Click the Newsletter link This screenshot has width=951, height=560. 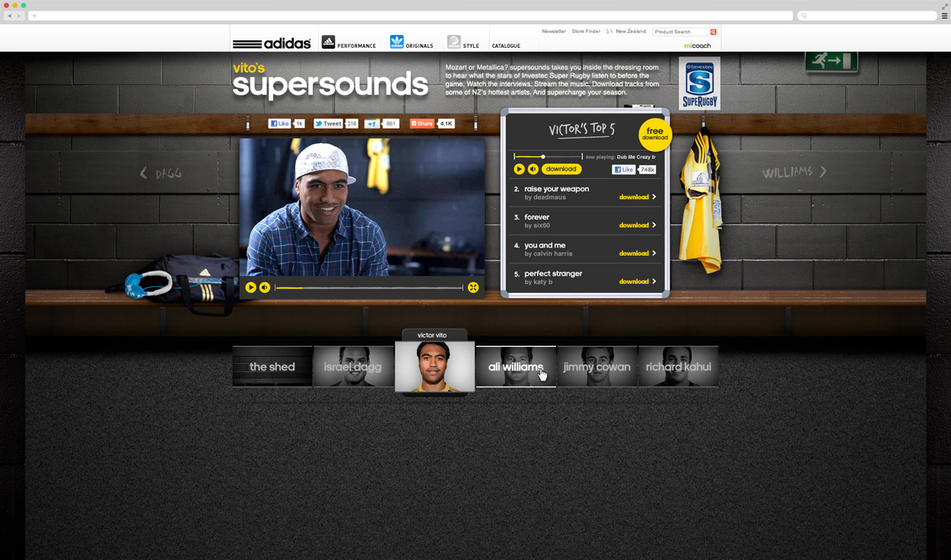pyautogui.click(x=554, y=31)
